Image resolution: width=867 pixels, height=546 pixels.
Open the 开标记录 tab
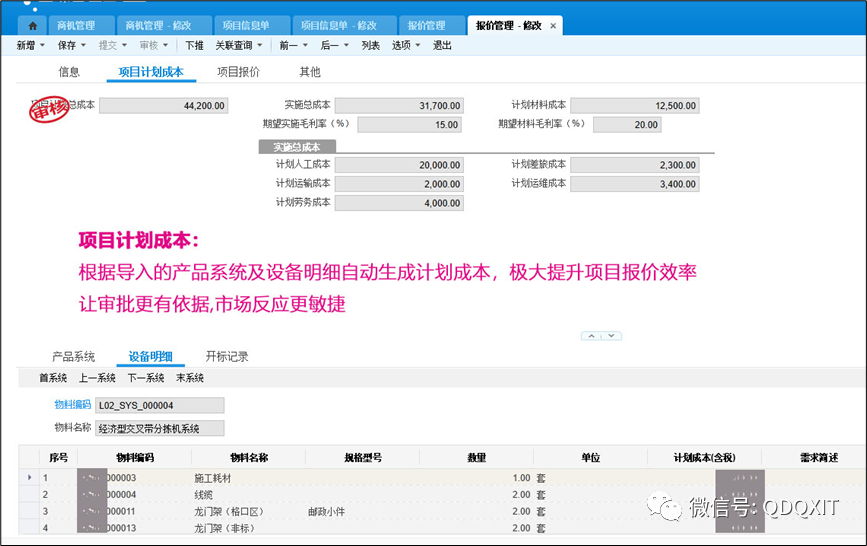[227, 356]
